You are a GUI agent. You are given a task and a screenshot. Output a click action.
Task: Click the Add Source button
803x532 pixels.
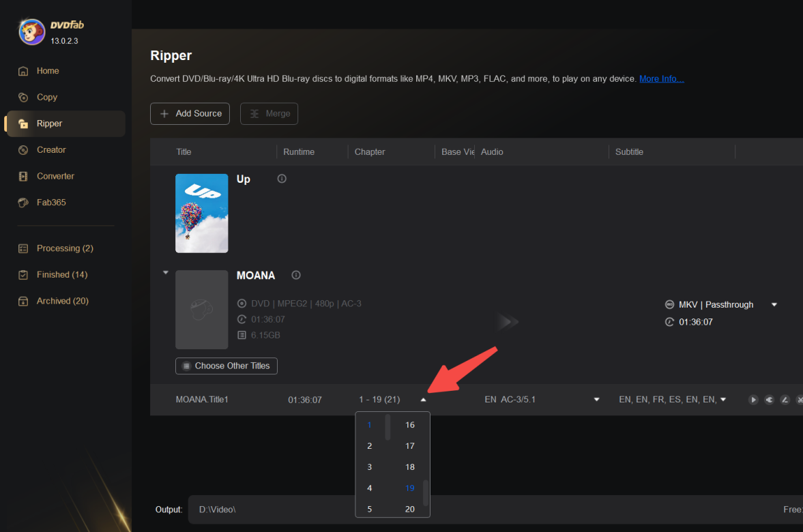(190, 114)
